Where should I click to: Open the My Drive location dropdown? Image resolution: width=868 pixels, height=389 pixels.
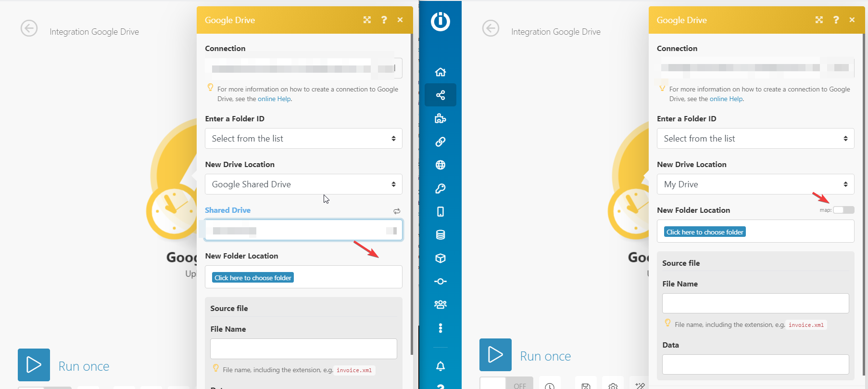(755, 184)
